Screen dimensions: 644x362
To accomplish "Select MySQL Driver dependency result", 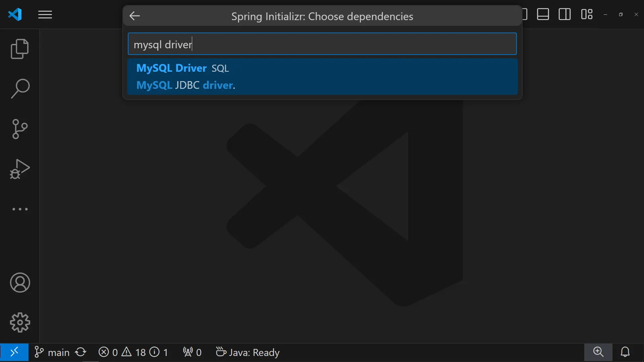I will (x=322, y=76).
